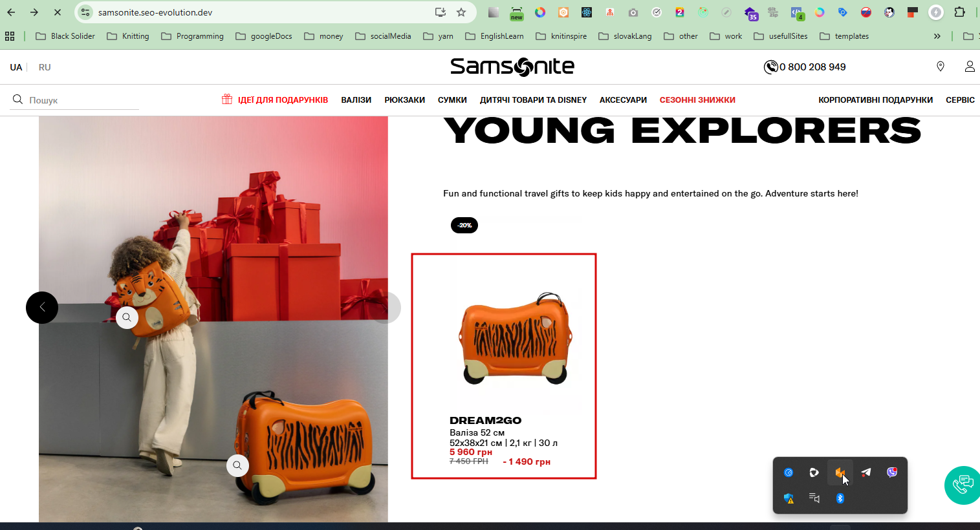Screen dimensions: 980x530
Task: Click the Bluetooth icon in system tray
Action: click(840, 498)
